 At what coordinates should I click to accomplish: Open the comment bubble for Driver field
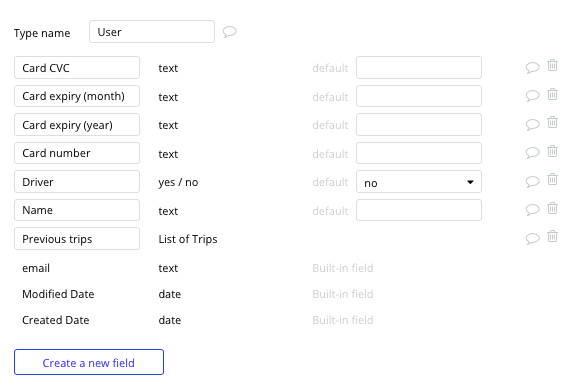pyautogui.click(x=532, y=181)
